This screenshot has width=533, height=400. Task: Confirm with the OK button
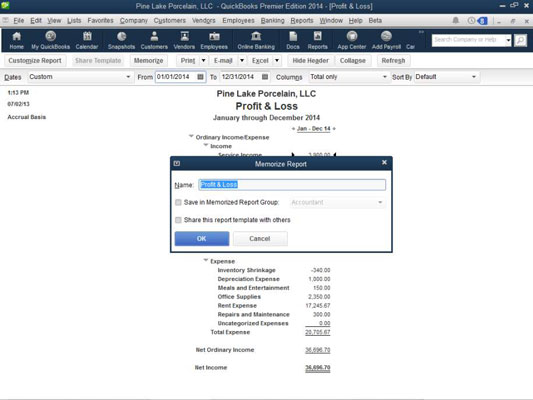click(x=202, y=239)
